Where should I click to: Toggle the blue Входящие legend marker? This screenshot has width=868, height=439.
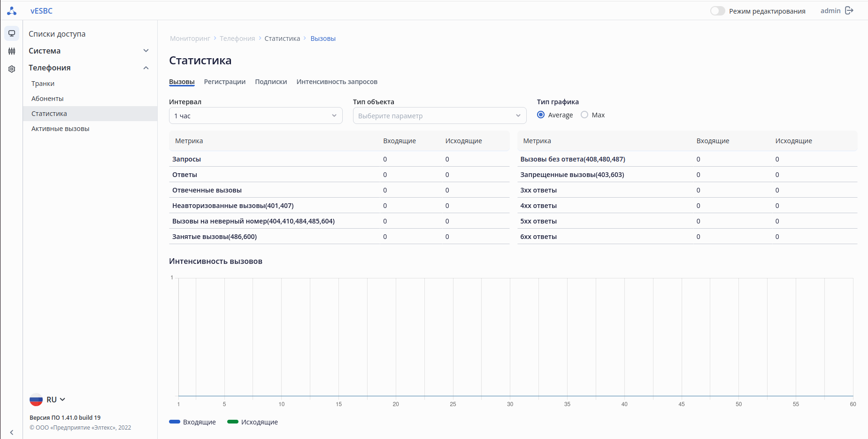click(175, 422)
